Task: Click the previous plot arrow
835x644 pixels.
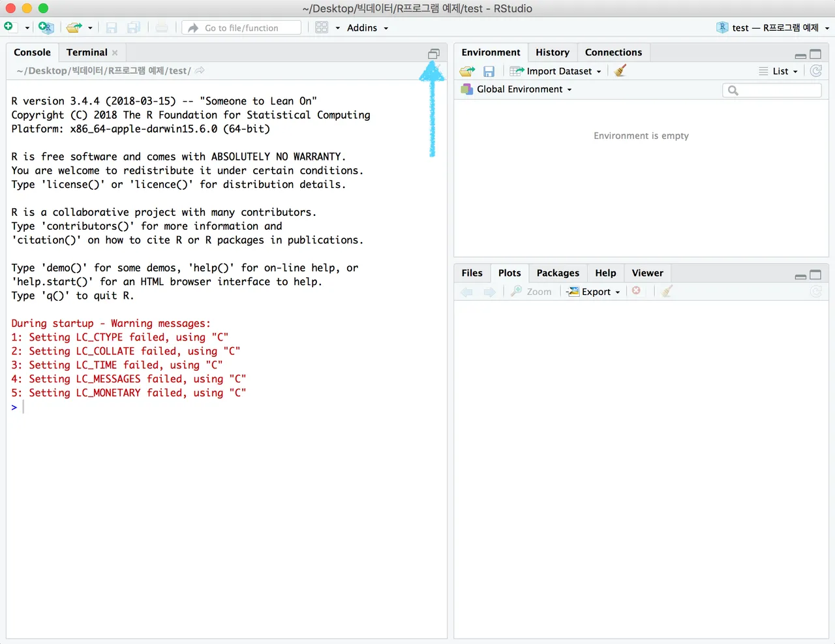Action: click(467, 292)
